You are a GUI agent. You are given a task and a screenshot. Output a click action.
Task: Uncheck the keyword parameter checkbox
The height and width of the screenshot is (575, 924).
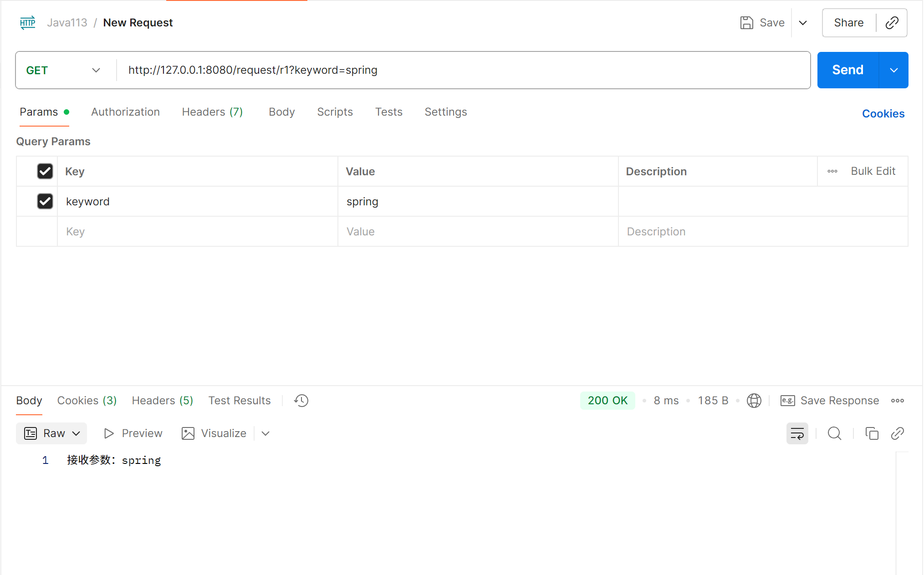point(45,201)
